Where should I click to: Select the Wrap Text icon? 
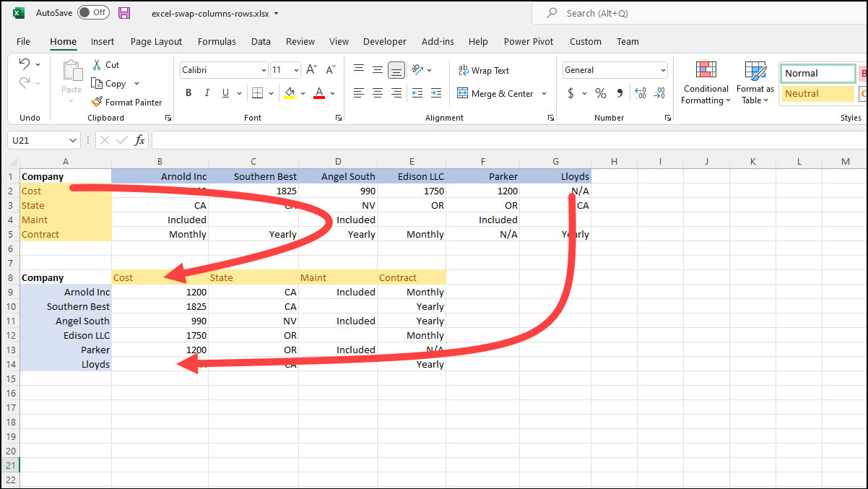483,70
